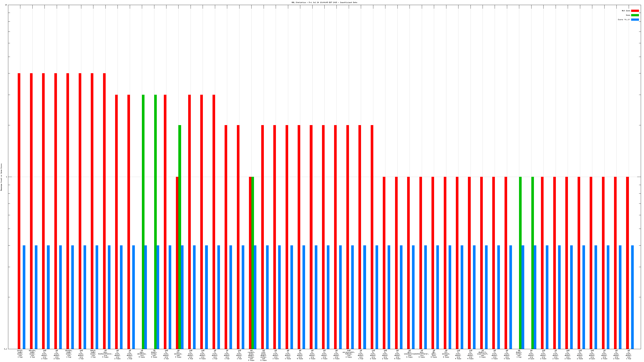The width and height of the screenshot is (644, 362).
Task: Click the zen.spamhaus.org 5 hops axis label
Action: pyautogui.click(x=142, y=354)
